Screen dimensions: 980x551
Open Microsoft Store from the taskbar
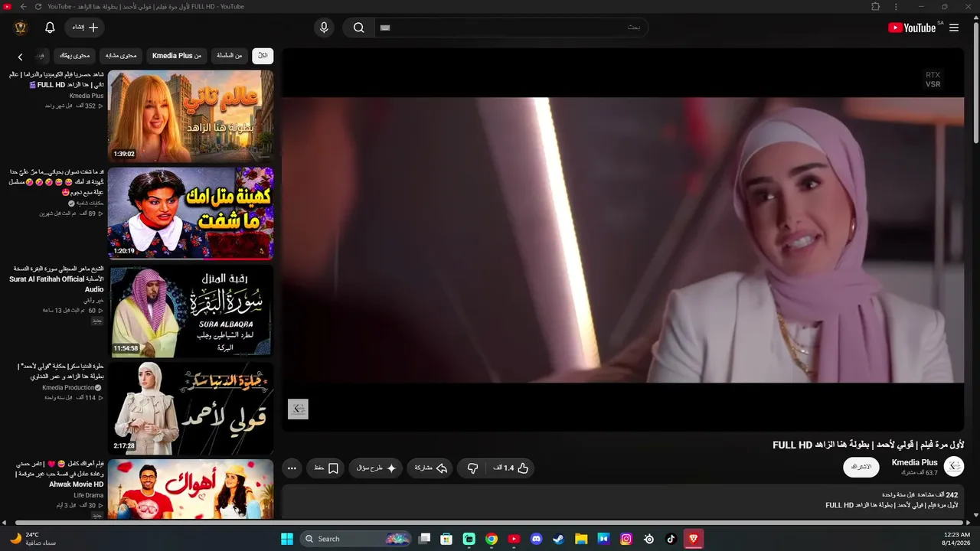[446, 539]
